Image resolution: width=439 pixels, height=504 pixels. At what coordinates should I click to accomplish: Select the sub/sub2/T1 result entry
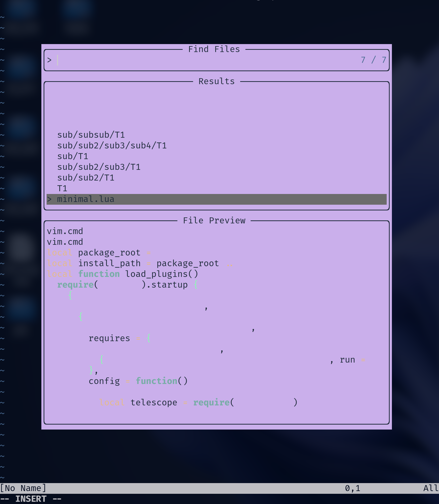click(x=86, y=178)
